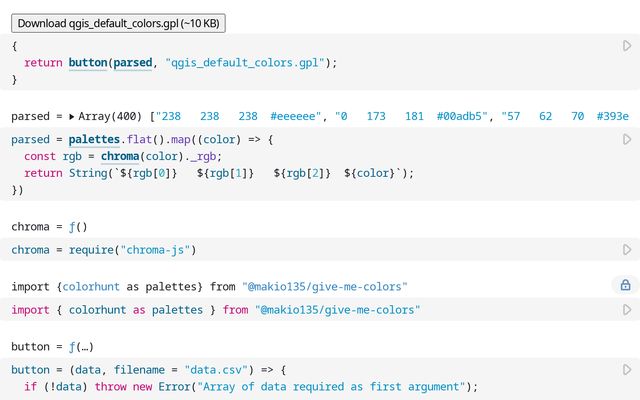Run the parsed palettes.flat cell

coord(627,140)
